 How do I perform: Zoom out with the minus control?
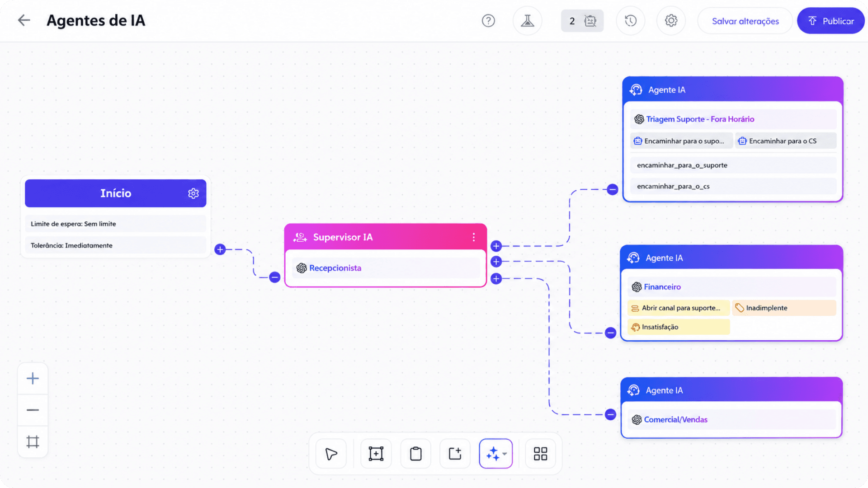[x=33, y=410]
